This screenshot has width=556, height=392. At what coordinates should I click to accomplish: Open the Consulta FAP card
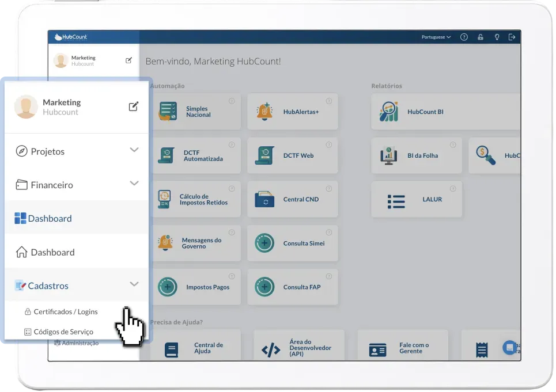[293, 287]
